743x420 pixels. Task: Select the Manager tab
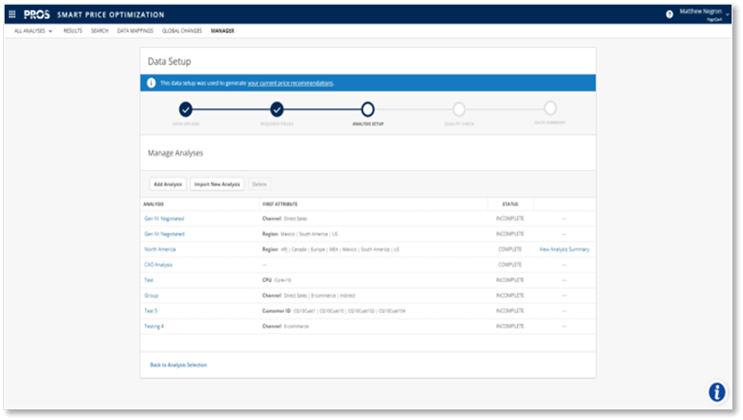[x=222, y=31]
